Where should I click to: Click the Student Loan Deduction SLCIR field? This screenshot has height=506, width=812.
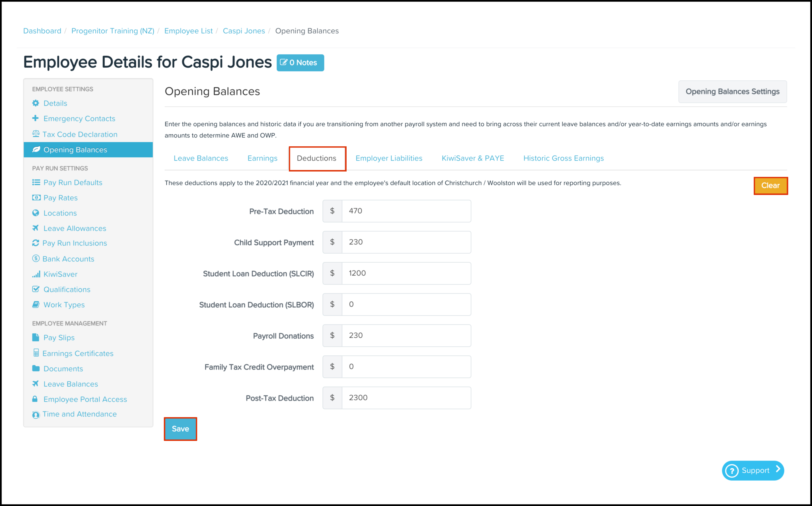[406, 273]
